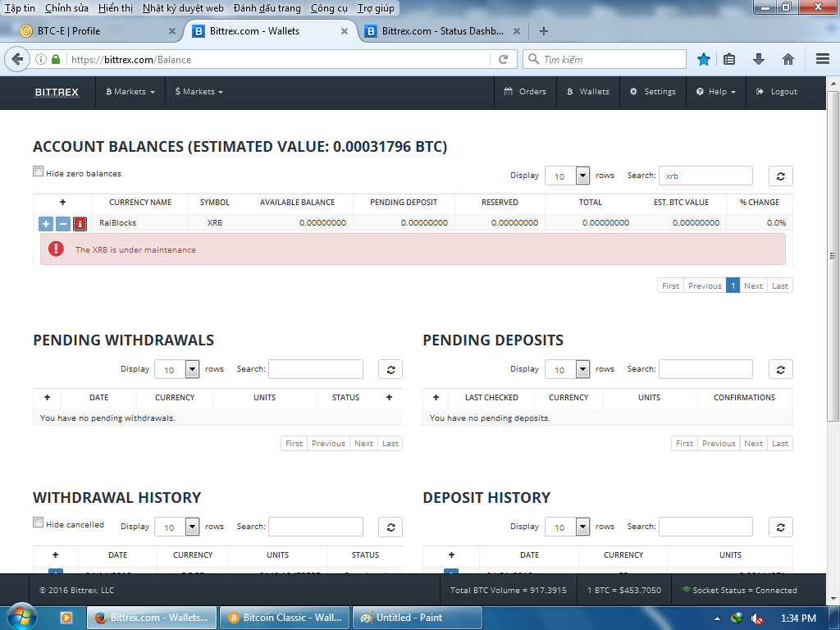Viewport: 840px width, 630px height.
Task: Sort balances by Currency Name column header
Action: point(139,202)
